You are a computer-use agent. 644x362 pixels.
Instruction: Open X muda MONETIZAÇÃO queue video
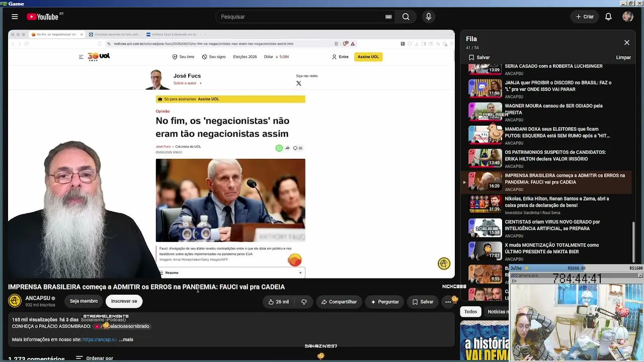pyautogui.click(x=551, y=248)
